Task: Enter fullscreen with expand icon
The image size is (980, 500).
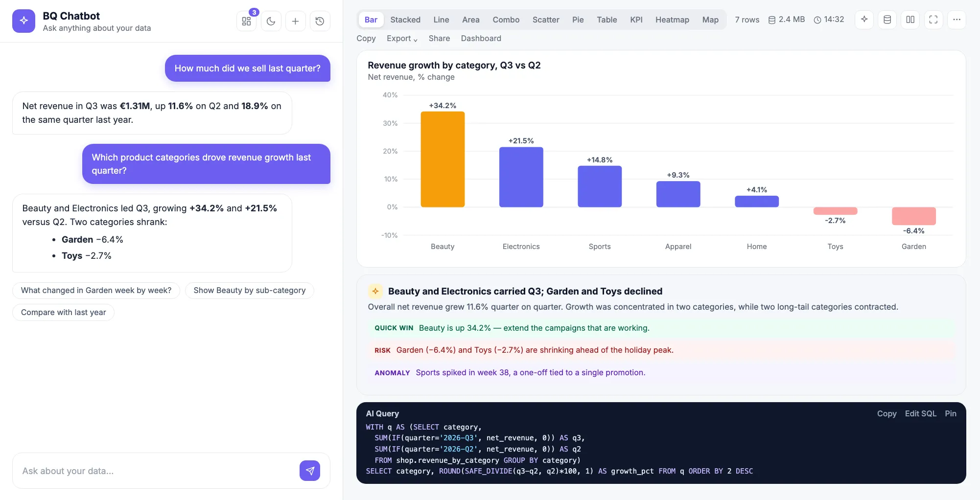Action: [x=933, y=20]
